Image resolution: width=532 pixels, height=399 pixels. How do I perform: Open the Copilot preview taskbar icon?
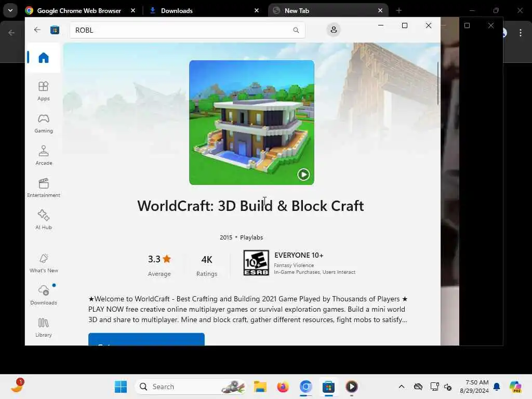(x=515, y=387)
